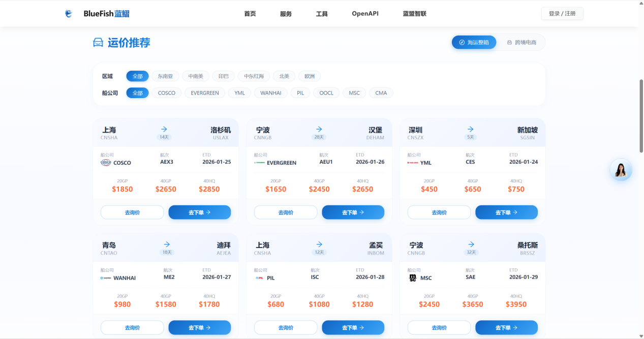The width and height of the screenshot is (644, 339).
Task: Select the 东南亚 region filter
Action: coord(165,76)
